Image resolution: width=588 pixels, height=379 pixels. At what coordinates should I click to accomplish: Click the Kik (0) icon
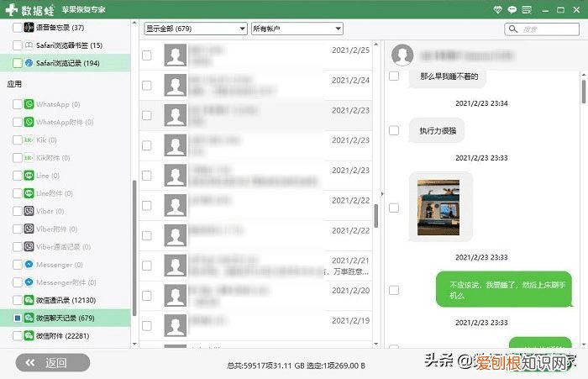point(29,140)
